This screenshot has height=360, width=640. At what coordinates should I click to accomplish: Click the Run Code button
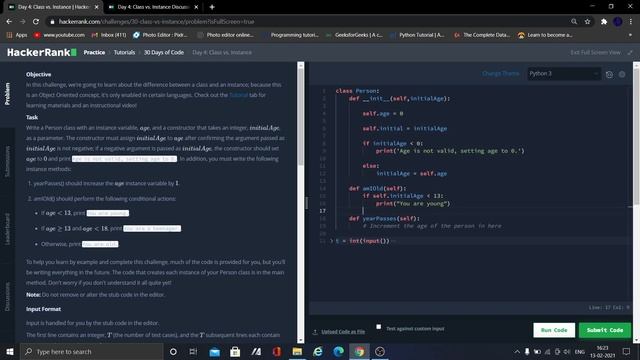[554, 330]
